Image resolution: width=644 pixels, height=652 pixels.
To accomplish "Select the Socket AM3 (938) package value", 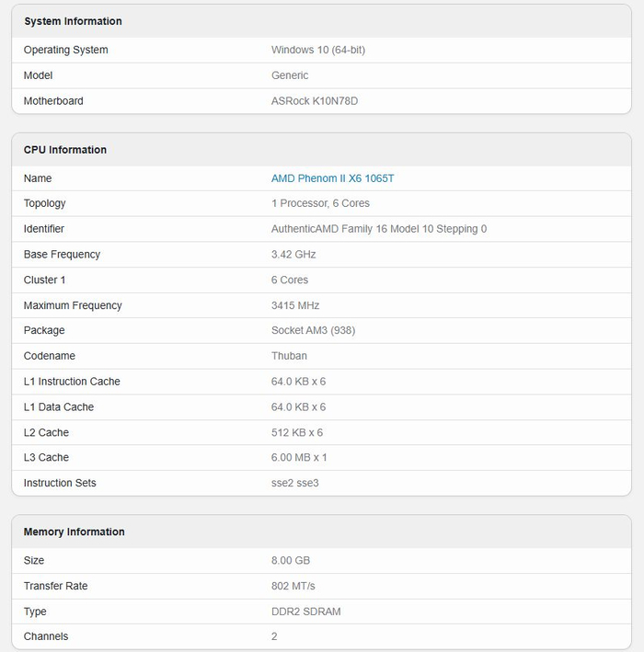I will [x=313, y=330].
